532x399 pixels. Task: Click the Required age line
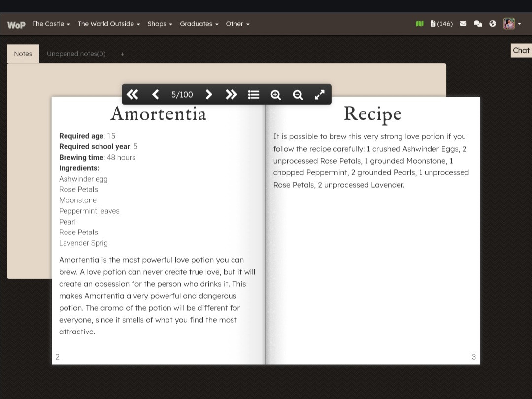87,136
